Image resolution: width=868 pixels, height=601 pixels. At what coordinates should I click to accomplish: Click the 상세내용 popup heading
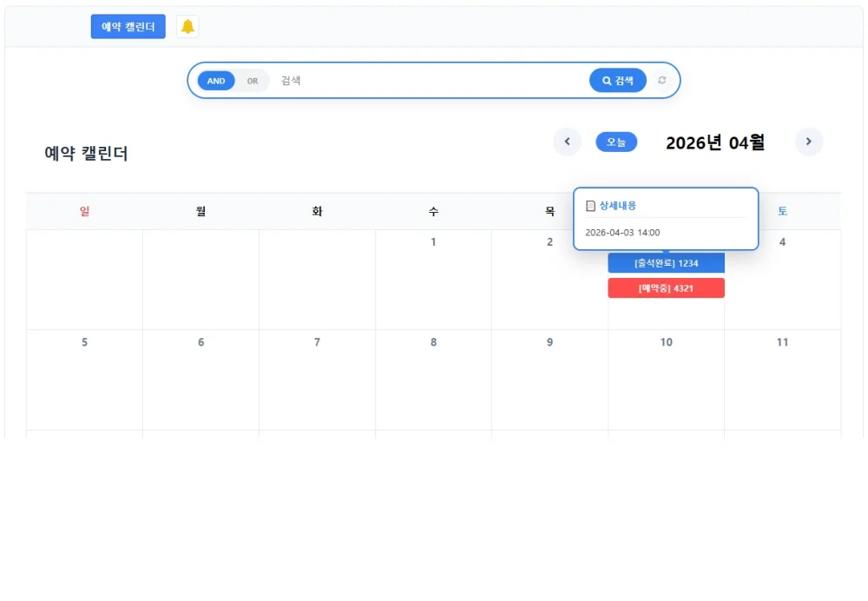click(618, 206)
